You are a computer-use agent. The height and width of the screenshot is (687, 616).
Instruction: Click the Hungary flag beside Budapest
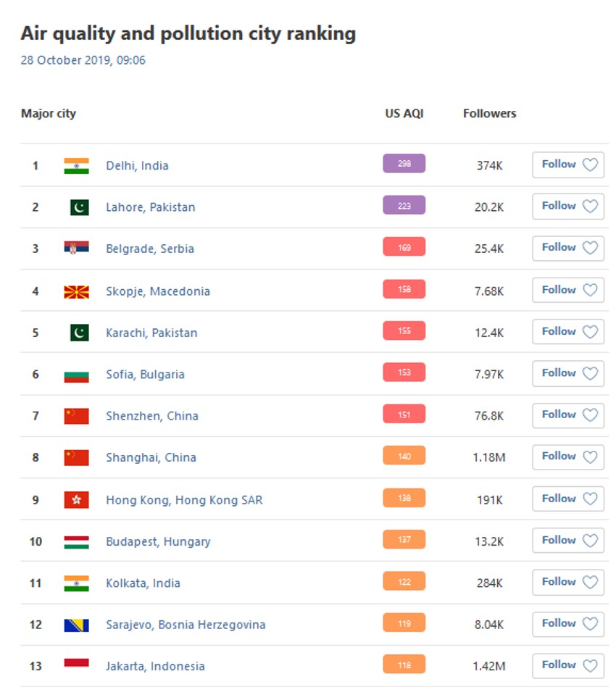coord(76,542)
